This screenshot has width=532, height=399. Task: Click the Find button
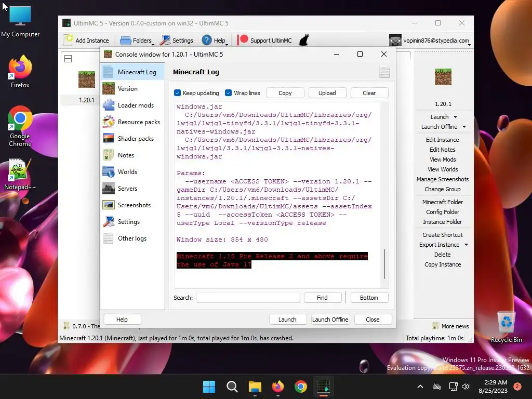322,298
